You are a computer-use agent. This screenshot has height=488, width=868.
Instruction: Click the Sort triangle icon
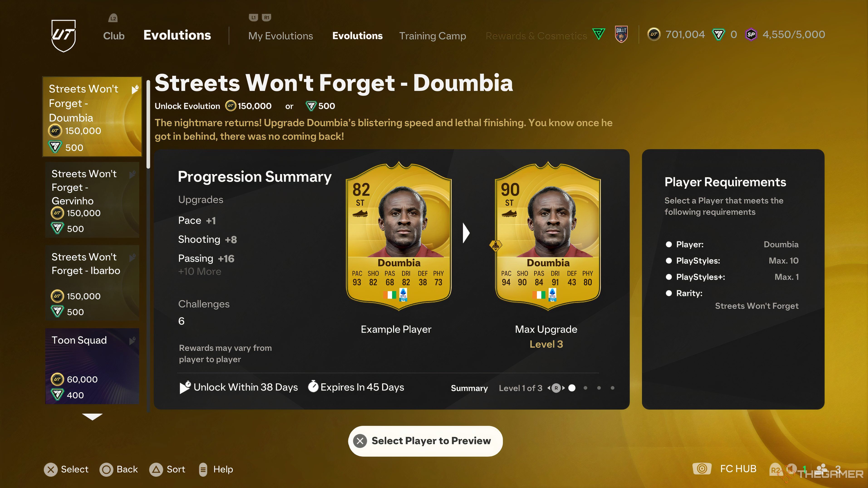[156, 469]
